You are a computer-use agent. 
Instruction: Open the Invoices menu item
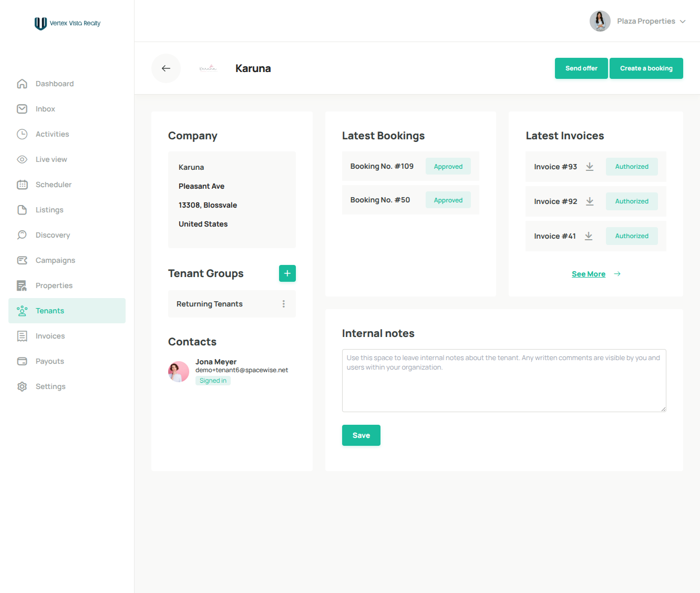[x=67, y=336]
